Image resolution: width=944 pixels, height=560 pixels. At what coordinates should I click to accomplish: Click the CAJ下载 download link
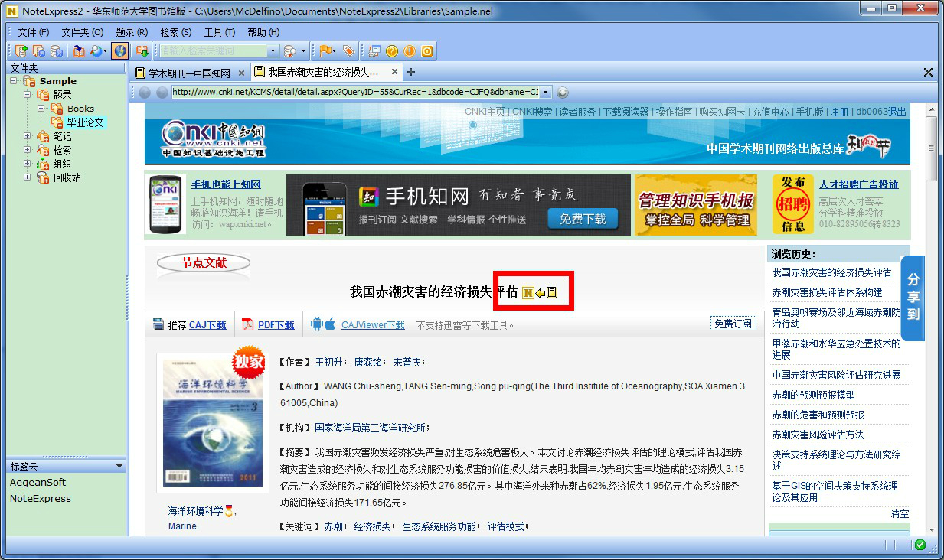[207, 325]
